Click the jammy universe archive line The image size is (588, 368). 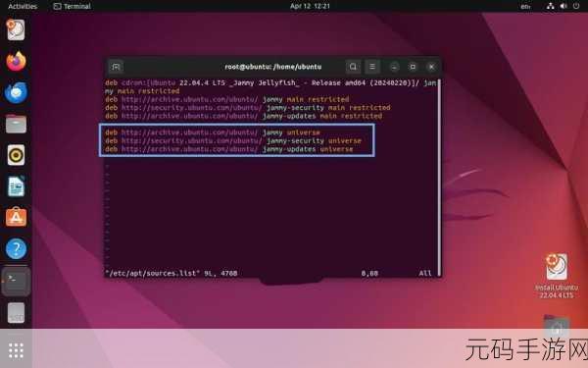click(213, 132)
